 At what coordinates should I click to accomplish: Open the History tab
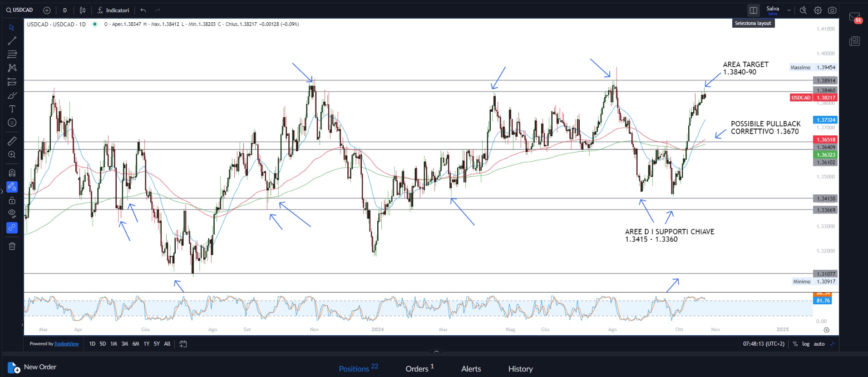[520, 369]
